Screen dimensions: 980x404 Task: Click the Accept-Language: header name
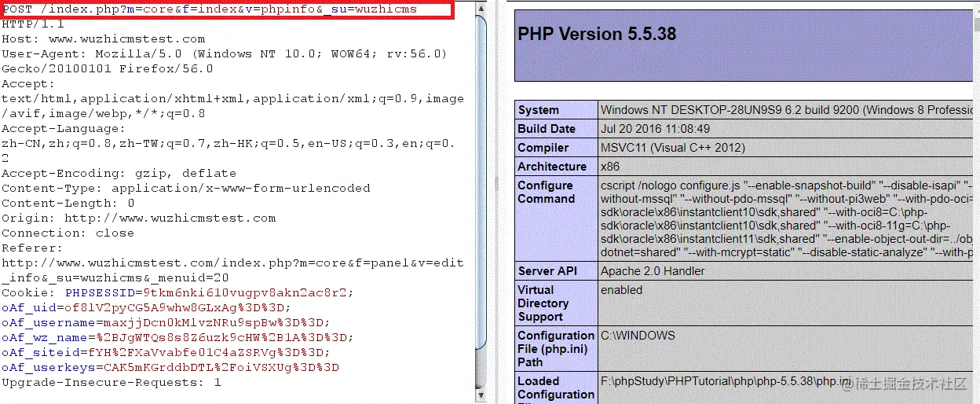coord(63,128)
